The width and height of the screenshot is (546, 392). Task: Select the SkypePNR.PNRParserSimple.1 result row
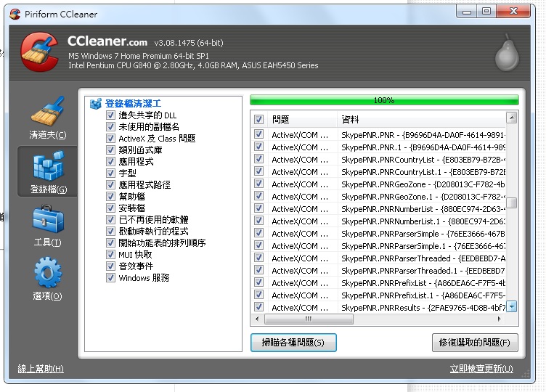(378, 246)
